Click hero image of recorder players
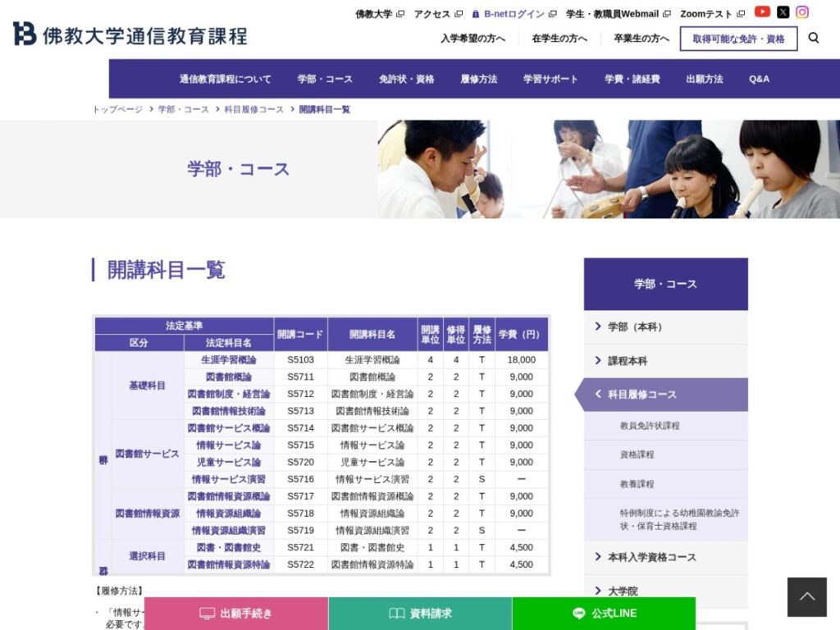Screen dimensions: 840x630 tap(609, 169)
